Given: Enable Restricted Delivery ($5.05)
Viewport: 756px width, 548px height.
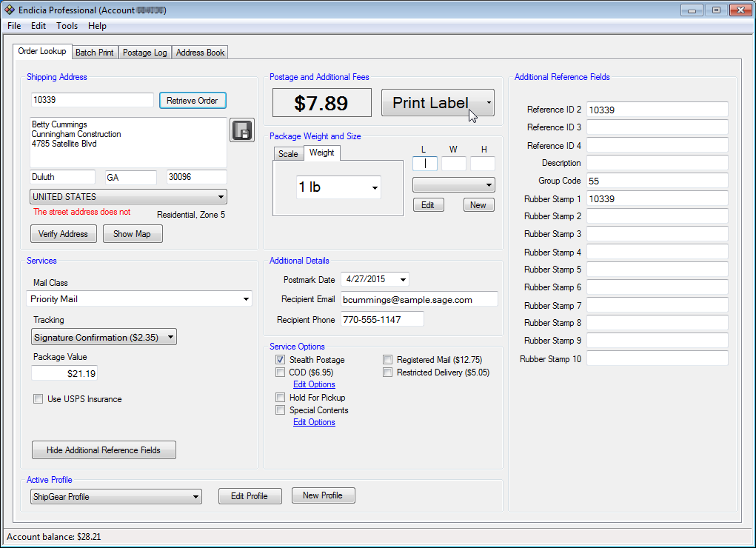Looking at the screenshot, I should [388, 372].
